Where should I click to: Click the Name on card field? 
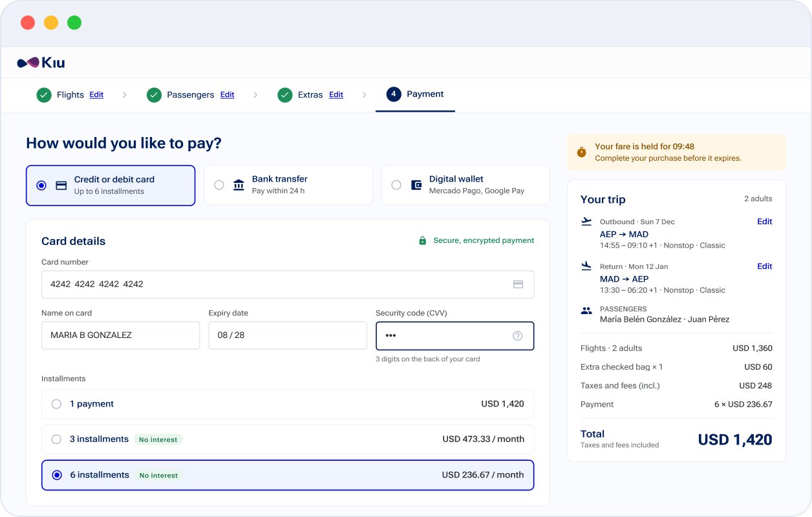[120, 335]
